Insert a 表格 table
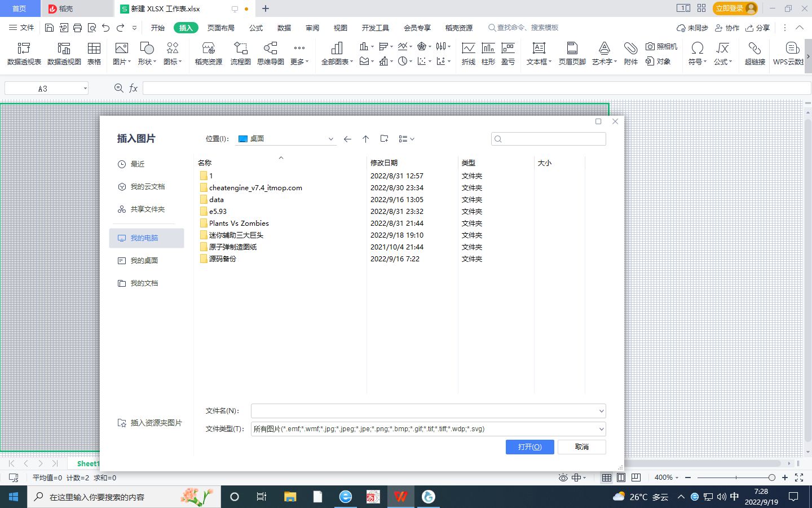812x508 pixels. [94, 54]
